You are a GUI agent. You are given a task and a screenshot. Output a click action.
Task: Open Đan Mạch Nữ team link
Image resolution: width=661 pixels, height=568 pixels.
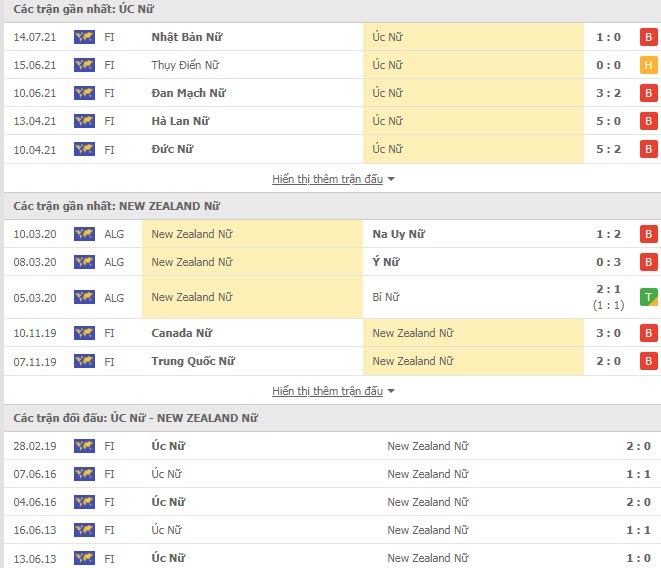click(188, 93)
